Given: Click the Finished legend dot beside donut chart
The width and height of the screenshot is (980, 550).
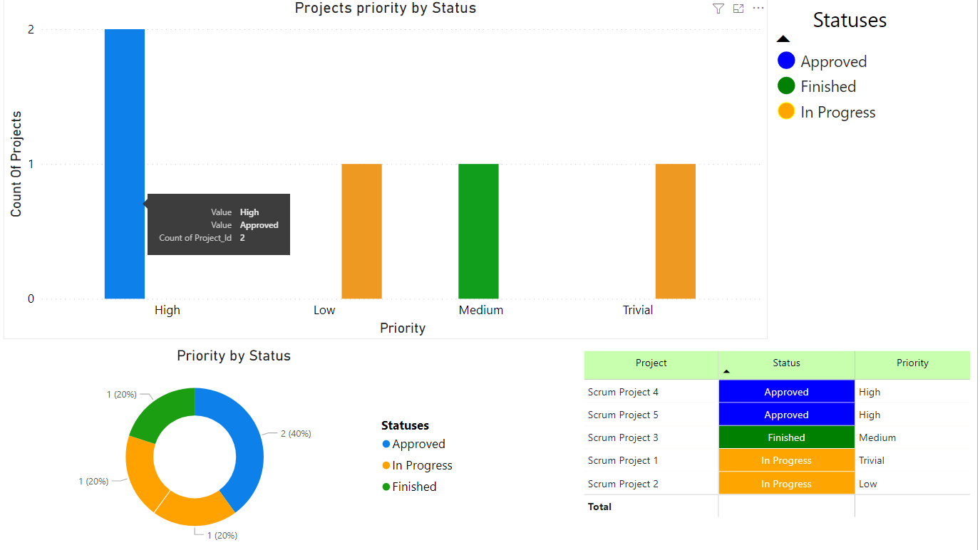Looking at the screenshot, I should click(386, 486).
